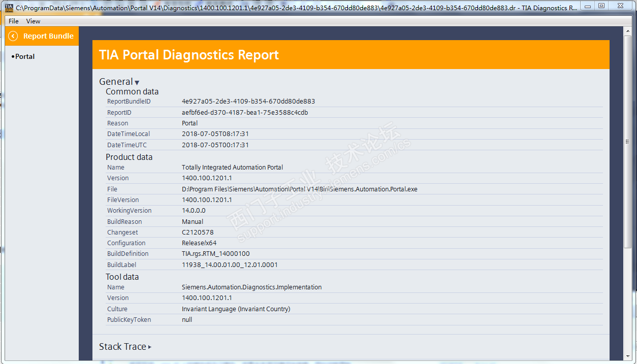Screen dimensions: 637x364
Task: Minimize the diagnostics report window
Action: click(588, 6)
